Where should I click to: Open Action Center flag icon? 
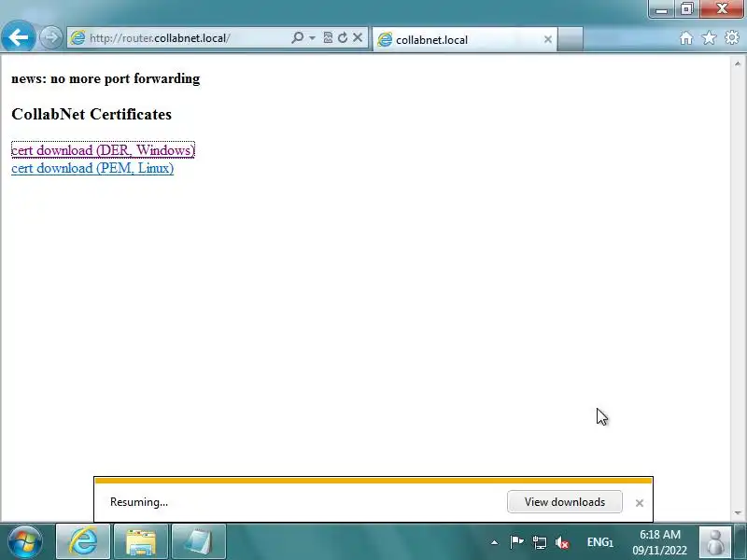click(x=517, y=542)
